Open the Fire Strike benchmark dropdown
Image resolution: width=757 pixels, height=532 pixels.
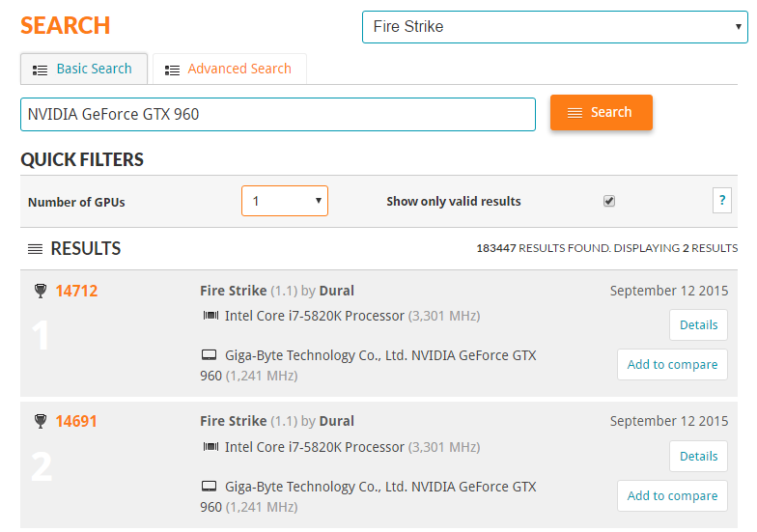(x=554, y=27)
